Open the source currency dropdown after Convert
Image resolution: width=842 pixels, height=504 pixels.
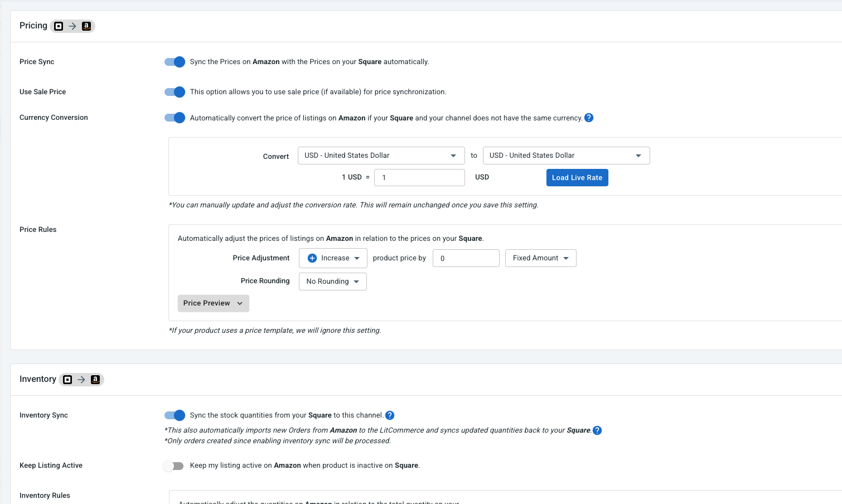point(381,156)
